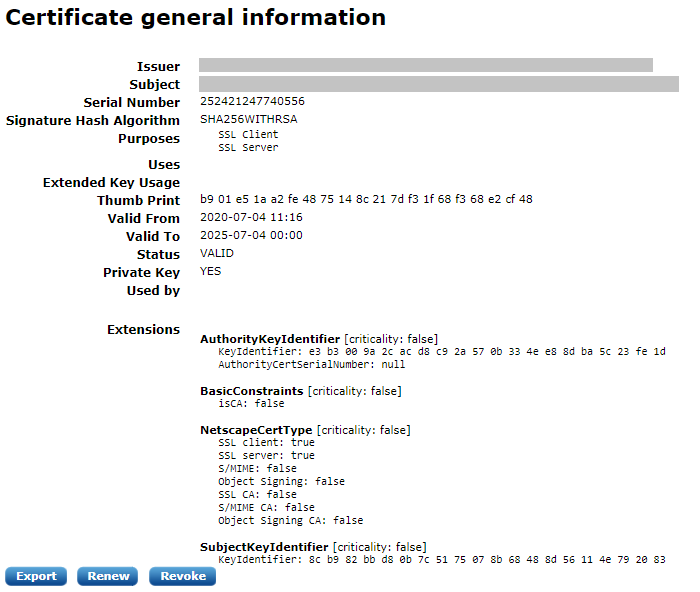Click the SubjectKeyIdentifier extension heading
This screenshot has width=700, height=592.
pyautogui.click(x=264, y=547)
